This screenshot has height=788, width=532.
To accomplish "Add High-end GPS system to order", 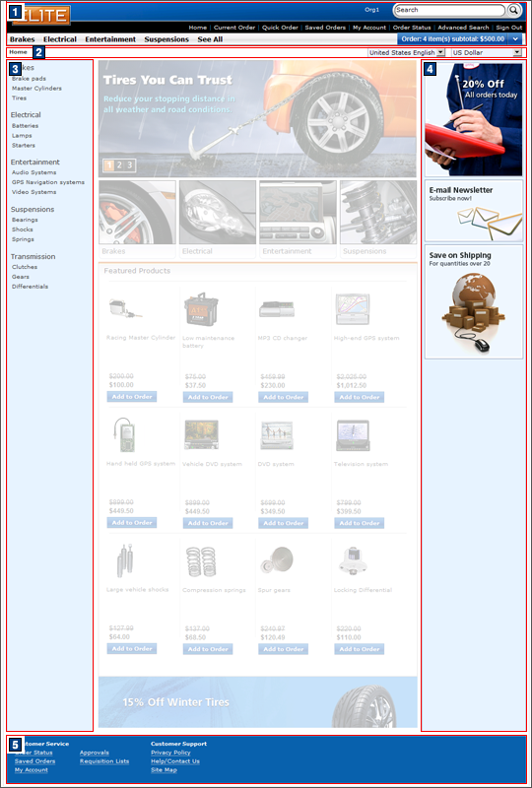I will (x=360, y=397).
